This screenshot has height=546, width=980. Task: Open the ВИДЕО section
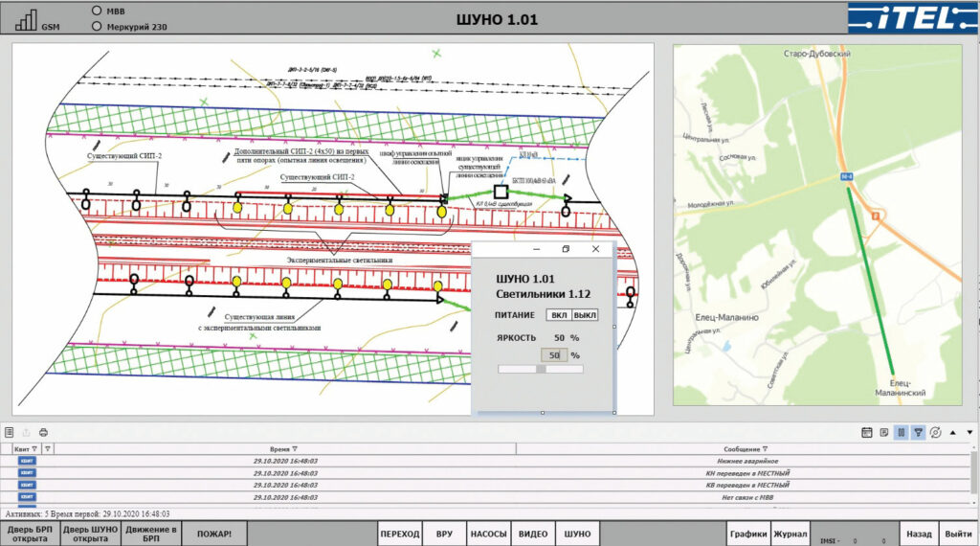click(533, 534)
